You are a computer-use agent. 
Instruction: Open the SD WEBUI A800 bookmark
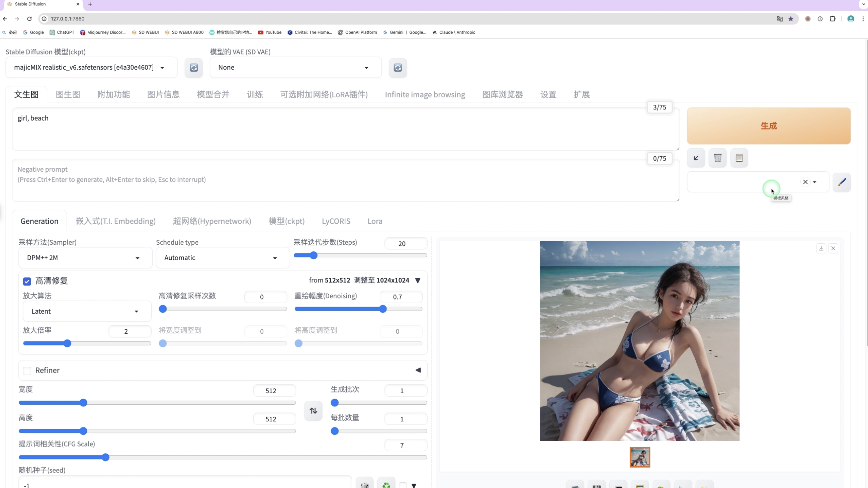pos(184,32)
